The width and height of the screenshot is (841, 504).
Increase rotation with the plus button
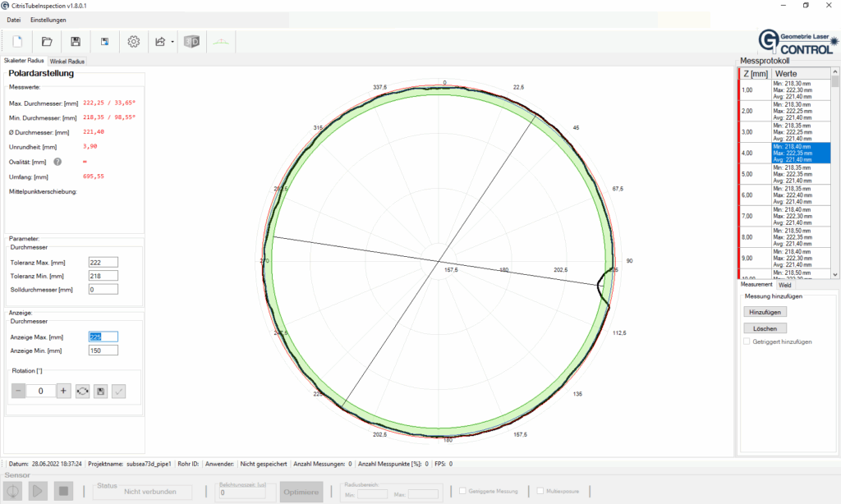coord(64,392)
